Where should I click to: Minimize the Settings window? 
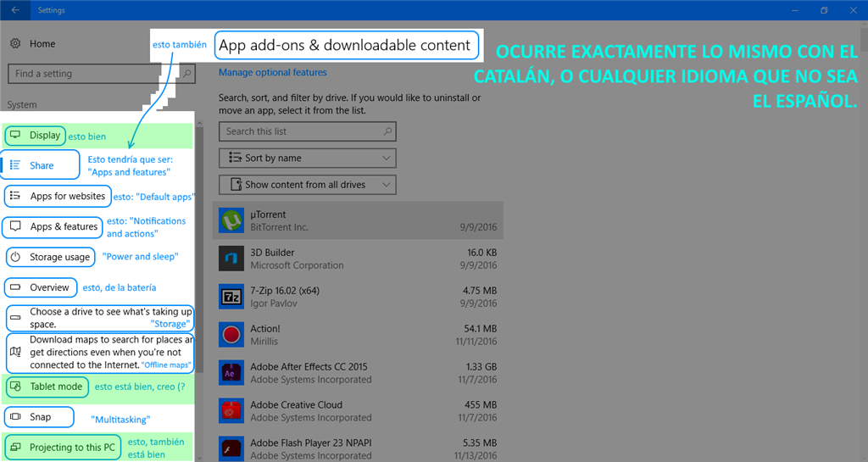(795, 10)
